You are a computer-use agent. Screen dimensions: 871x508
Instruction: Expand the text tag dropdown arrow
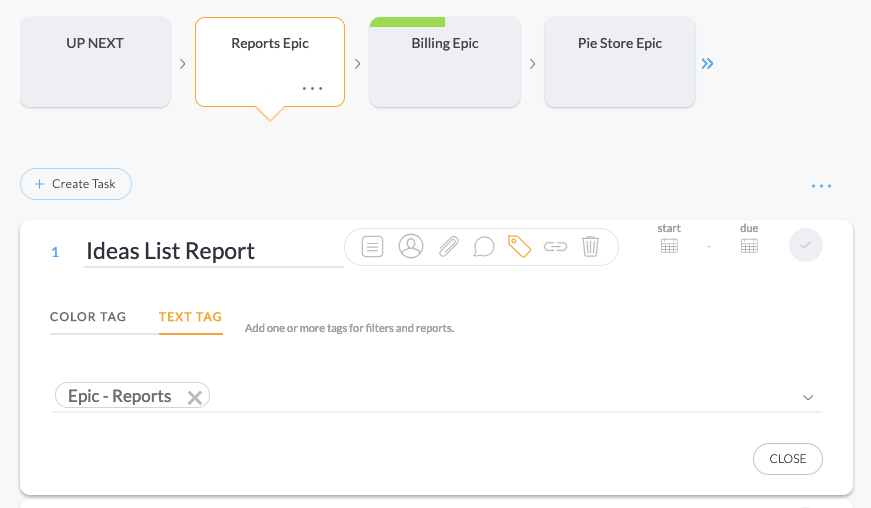(808, 398)
